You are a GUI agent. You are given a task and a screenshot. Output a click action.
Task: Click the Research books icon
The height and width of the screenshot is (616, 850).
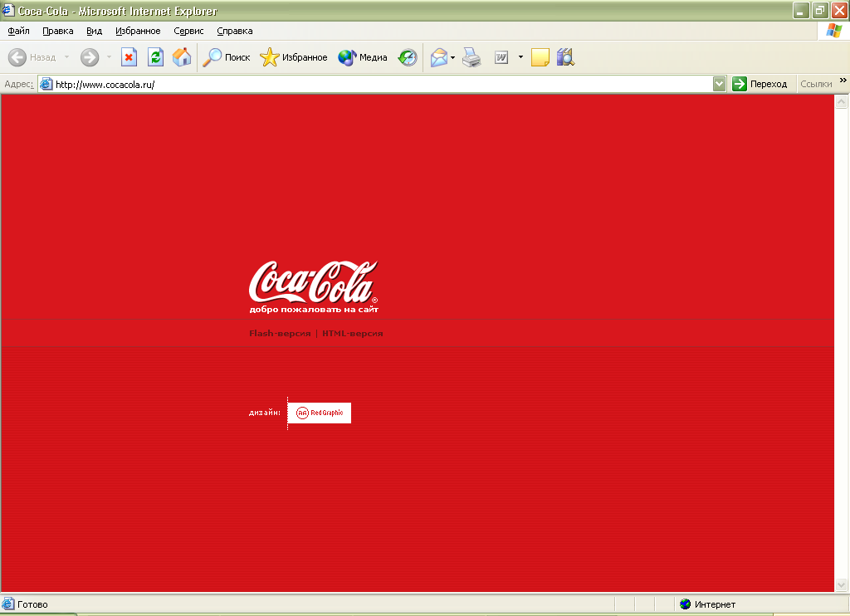565,57
